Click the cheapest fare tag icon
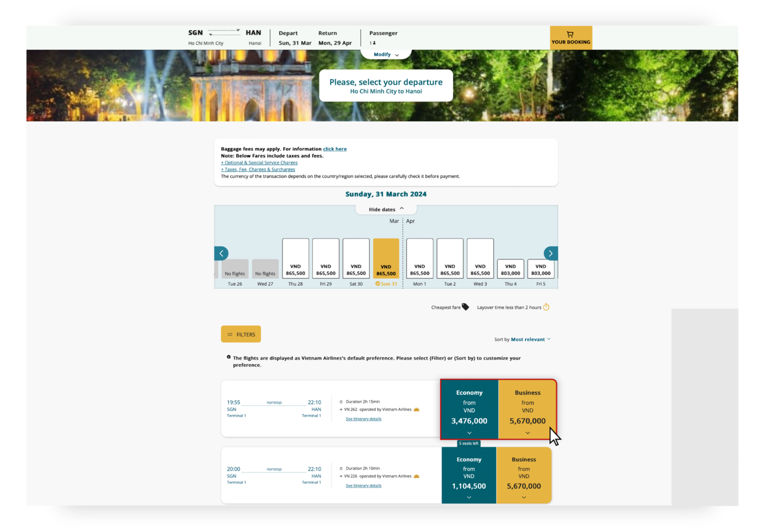Screen dimensions: 765x532 tap(466, 307)
